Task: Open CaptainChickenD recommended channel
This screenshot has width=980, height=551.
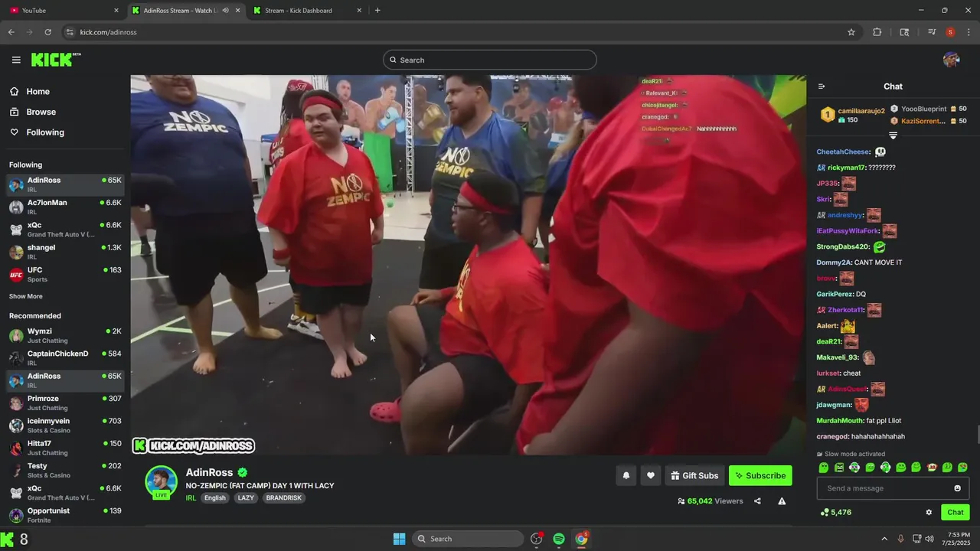Action: [x=65, y=357]
